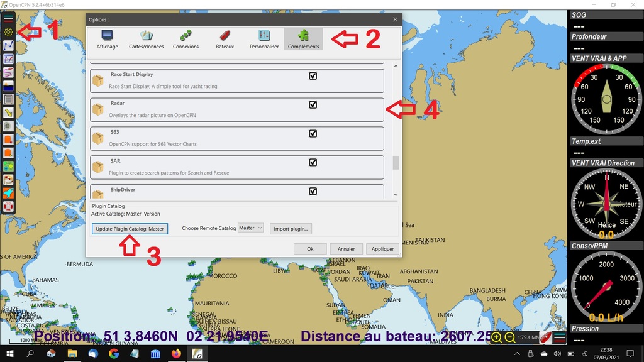This screenshot has width=644, height=362.
Task: Click the Radar plugin box icon
Action: (x=97, y=109)
